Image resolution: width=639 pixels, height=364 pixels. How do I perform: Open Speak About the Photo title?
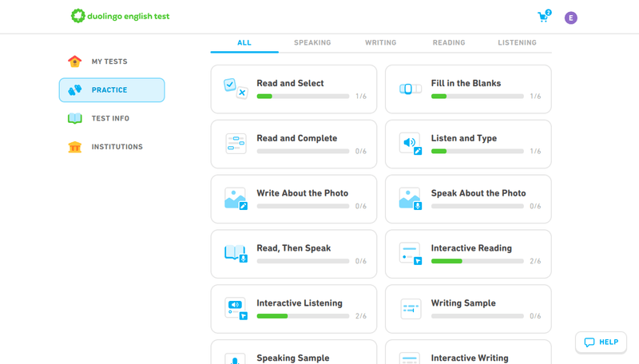pos(478,193)
